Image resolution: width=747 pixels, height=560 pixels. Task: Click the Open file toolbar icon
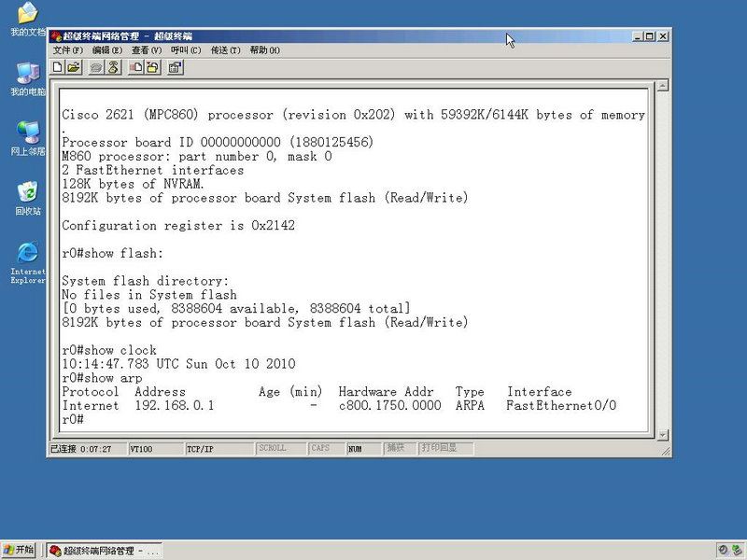click(74, 67)
